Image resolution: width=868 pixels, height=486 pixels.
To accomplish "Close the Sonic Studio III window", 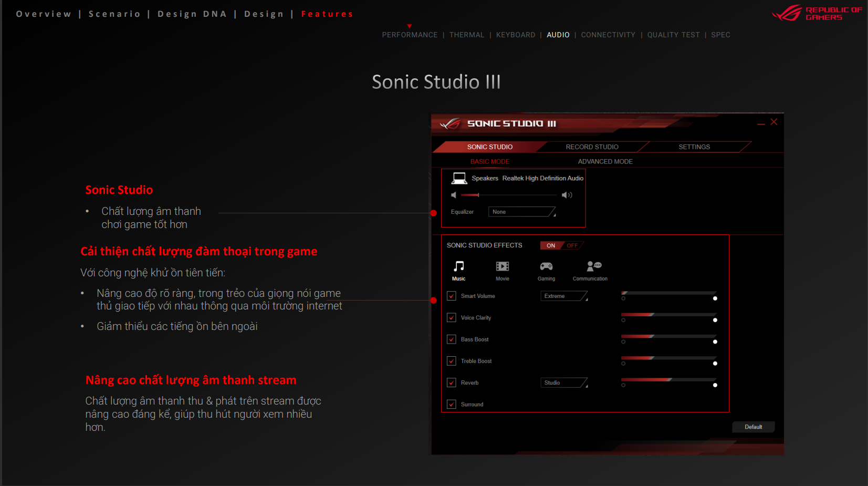I will tap(774, 122).
